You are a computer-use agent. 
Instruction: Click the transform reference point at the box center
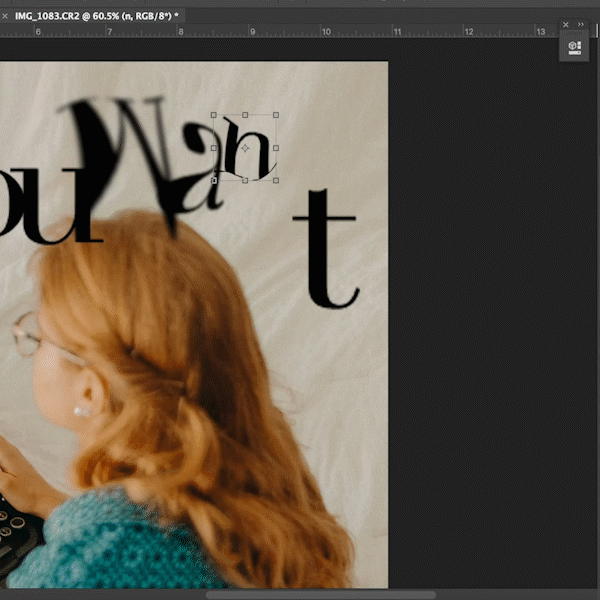(x=245, y=148)
